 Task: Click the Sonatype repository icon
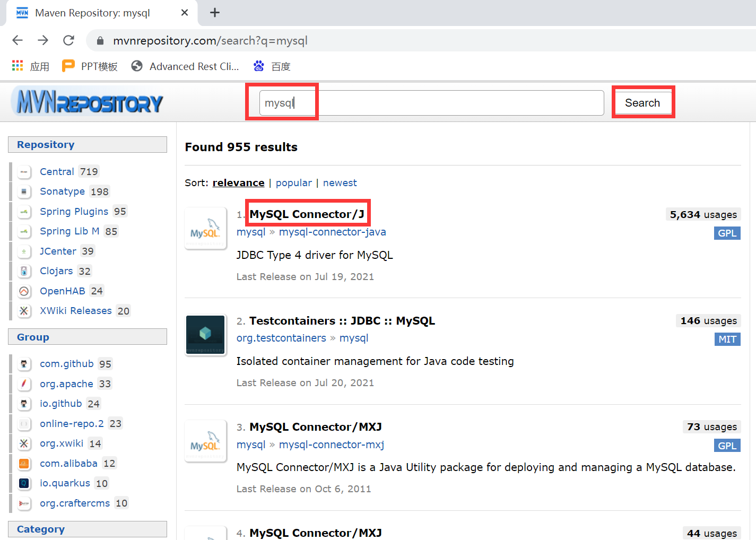[24, 191]
